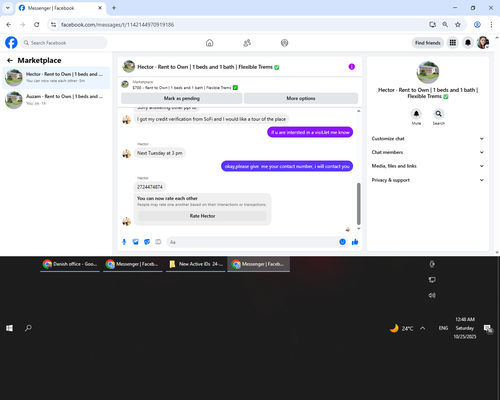
Task: Open weather widget showing 24°C
Action: pos(401,328)
